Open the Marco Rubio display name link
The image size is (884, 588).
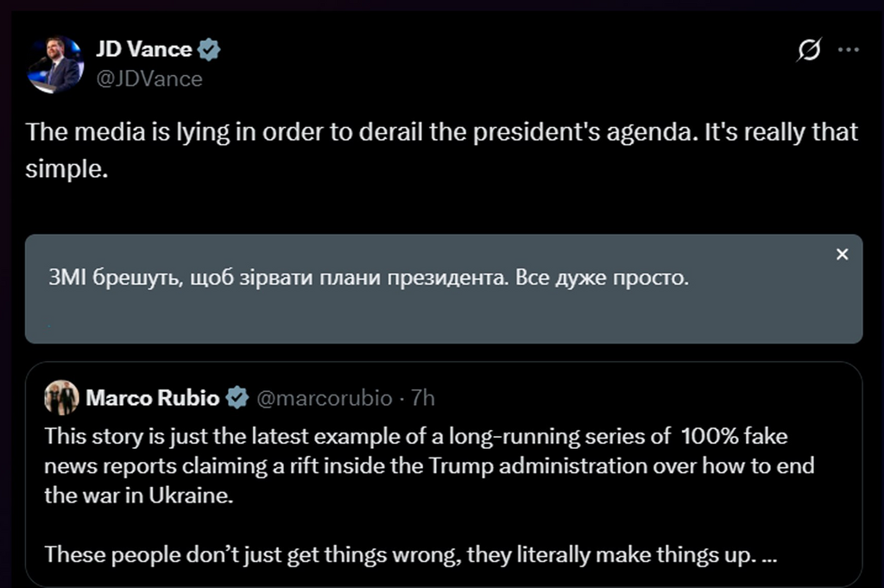154,398
